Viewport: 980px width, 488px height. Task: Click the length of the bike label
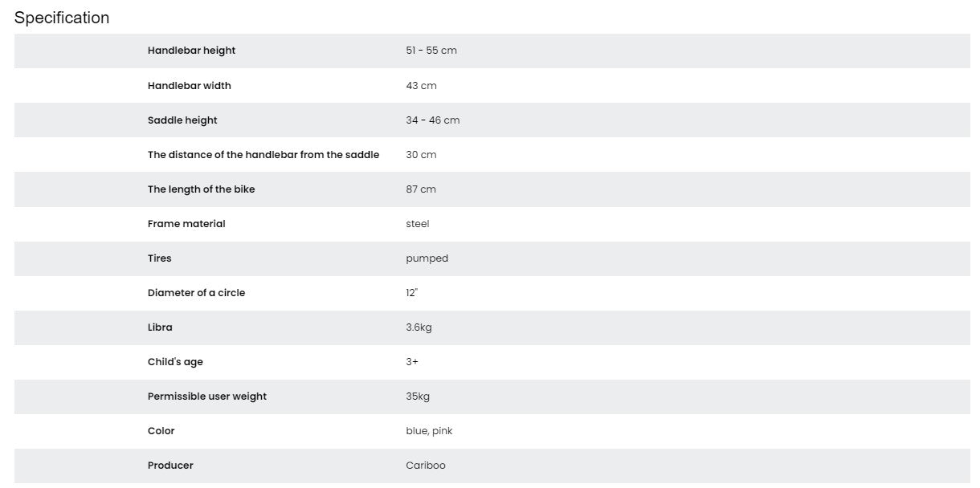point(201,189)
